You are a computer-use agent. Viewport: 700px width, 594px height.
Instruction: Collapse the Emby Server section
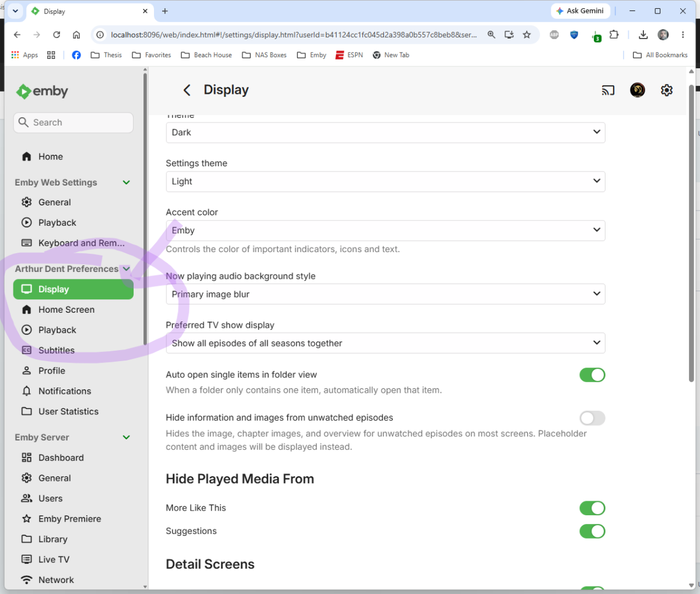pyautogui.click(x=127, y=438)
